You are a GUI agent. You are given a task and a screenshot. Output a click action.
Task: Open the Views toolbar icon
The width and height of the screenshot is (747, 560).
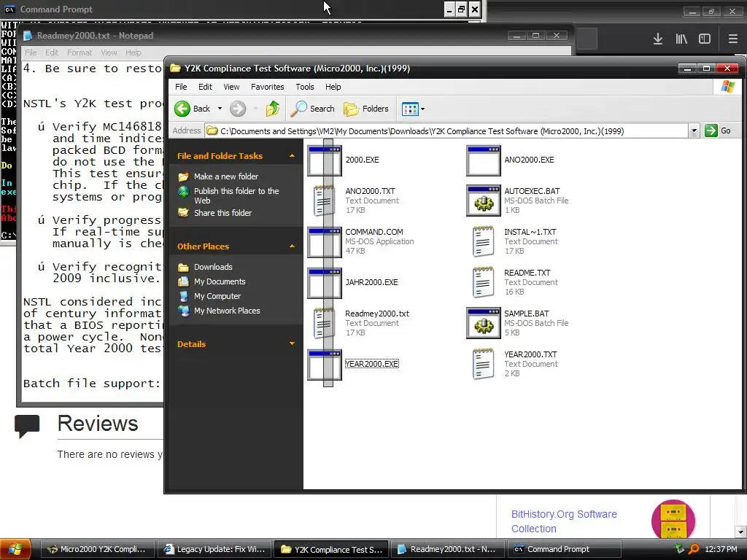410,109
